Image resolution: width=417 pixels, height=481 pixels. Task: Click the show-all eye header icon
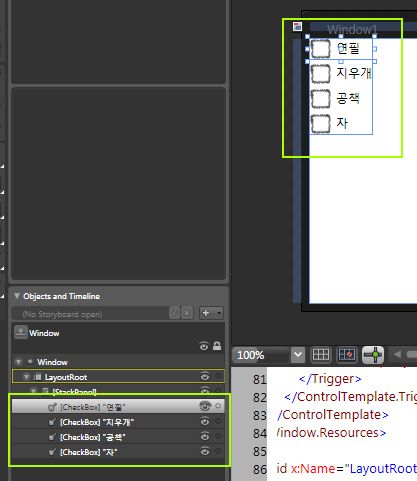[204, 346]
